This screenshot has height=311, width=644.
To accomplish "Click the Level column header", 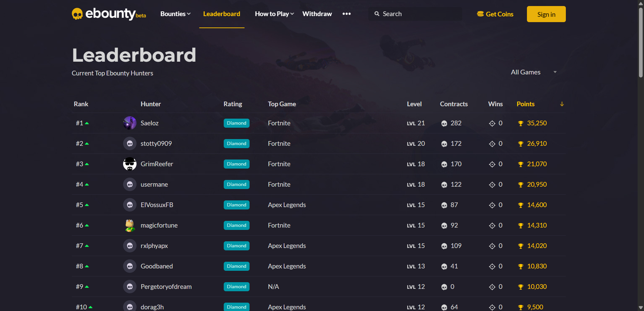I will pos(414,104).
